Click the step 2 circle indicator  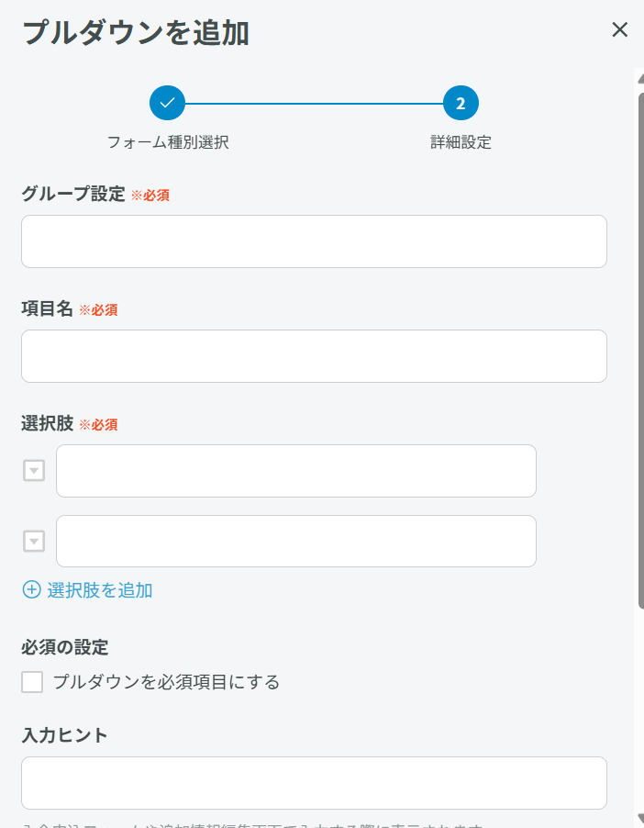[x=461, y=104]
